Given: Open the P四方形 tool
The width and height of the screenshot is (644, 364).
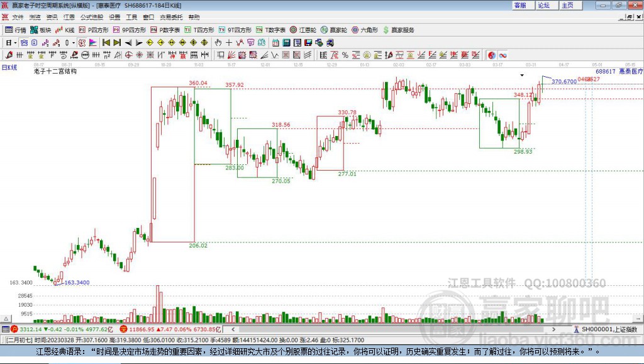Looking at the screenshot, I should click(94, 30).
